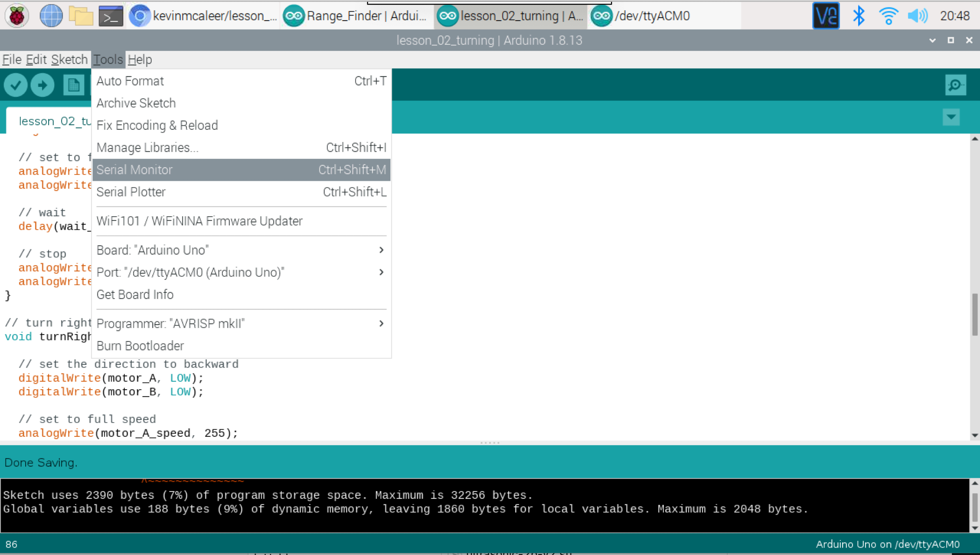Select Serial Monitor menu item
This screenshot has width=980, height=555.
(241, 170)
